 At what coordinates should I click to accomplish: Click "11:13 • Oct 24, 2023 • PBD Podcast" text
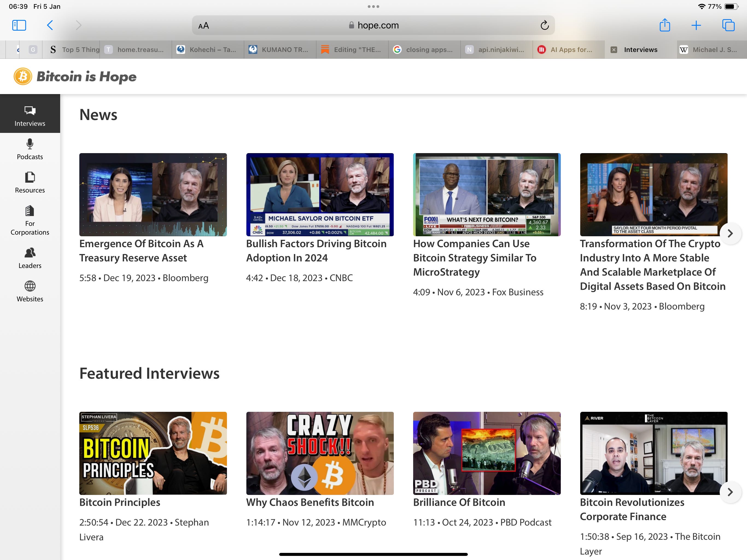(x=482, y=523)
